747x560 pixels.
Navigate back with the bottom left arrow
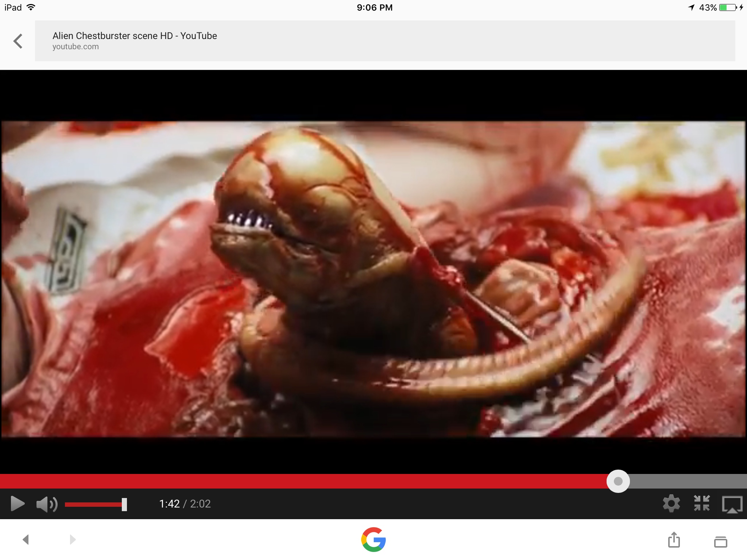click(26, 540)
